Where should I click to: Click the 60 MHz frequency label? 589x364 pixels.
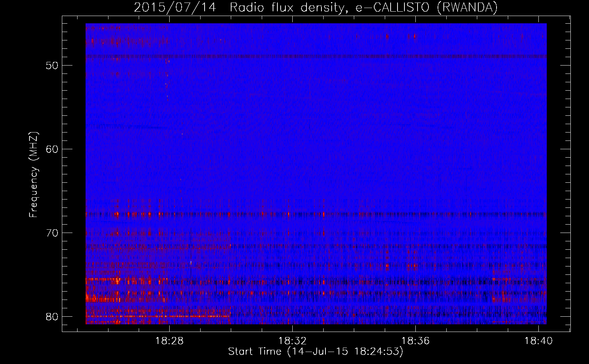coord(52,149)
